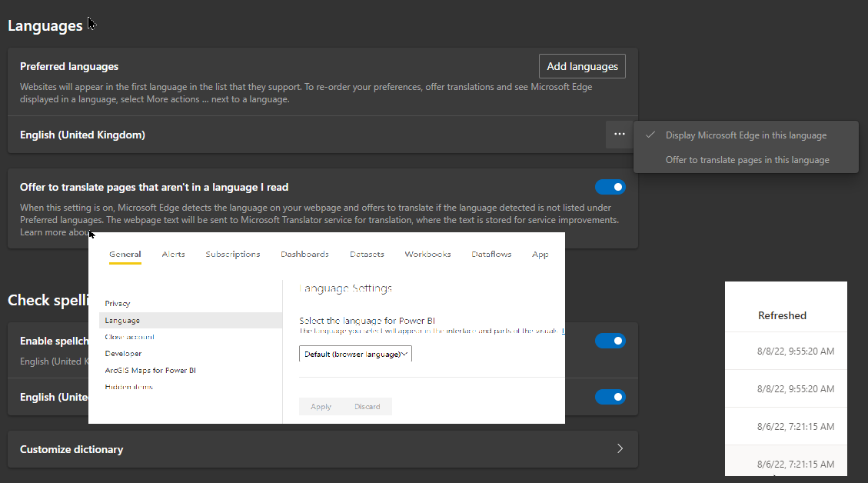868x483 pixels.
Task: Click the Language Settings heading
Action: coord(345,288)
